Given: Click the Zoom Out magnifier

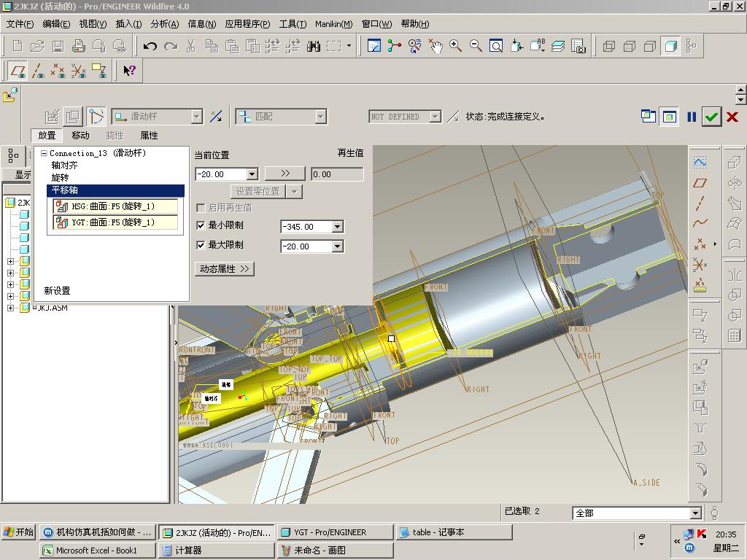Looking at the screenshot, I should pyautogui.click(x=476, y=46).
